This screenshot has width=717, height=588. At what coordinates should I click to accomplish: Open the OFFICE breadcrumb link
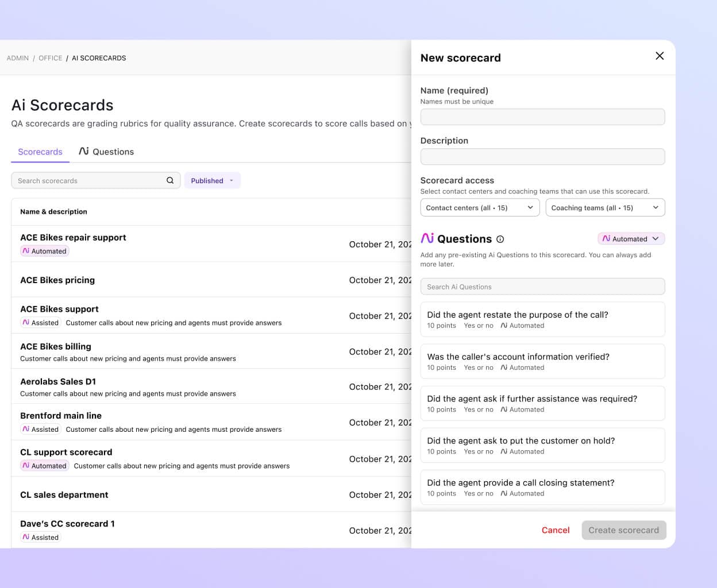click(50, 57)
